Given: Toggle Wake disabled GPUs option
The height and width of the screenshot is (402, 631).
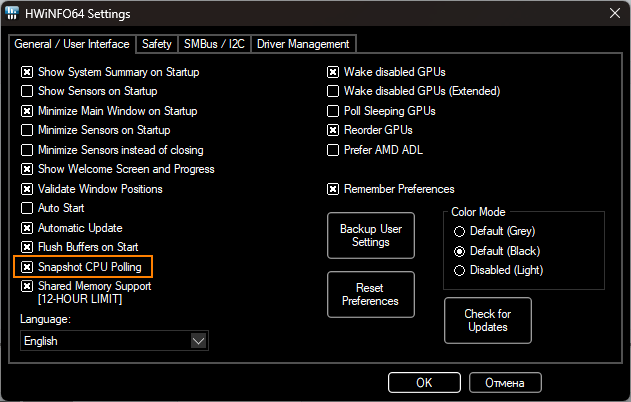Looking at the screenshot, I should 334,72.
